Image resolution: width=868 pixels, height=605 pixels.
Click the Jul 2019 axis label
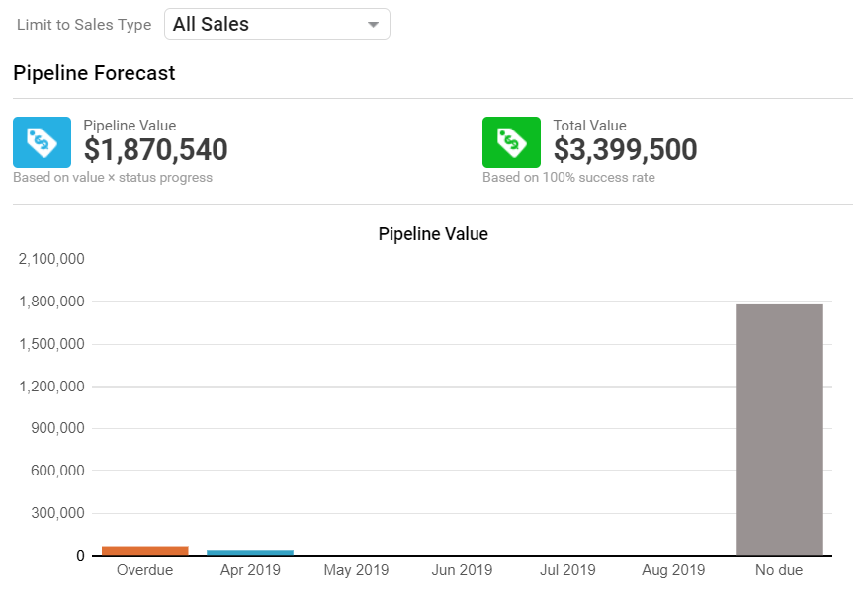pos(567,570)
